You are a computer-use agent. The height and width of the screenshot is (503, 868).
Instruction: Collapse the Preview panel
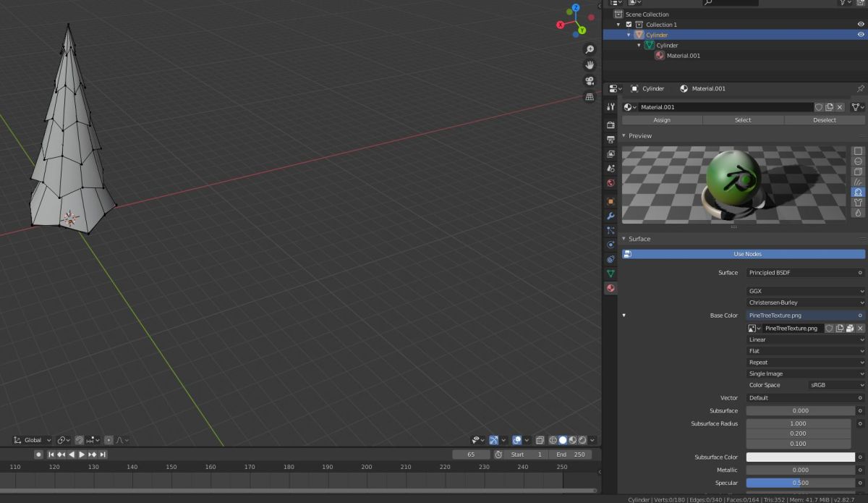[624, 136]
